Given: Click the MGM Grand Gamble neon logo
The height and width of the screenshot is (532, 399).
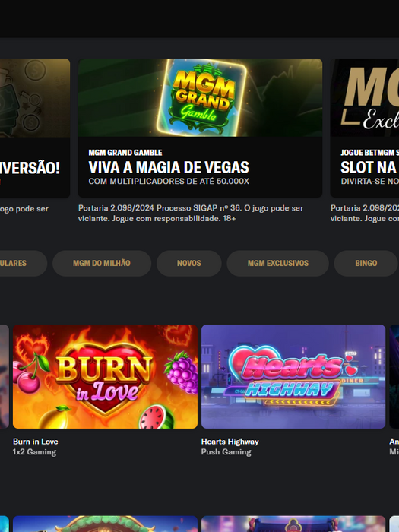Looking at the screenshot, I should 203,97.
